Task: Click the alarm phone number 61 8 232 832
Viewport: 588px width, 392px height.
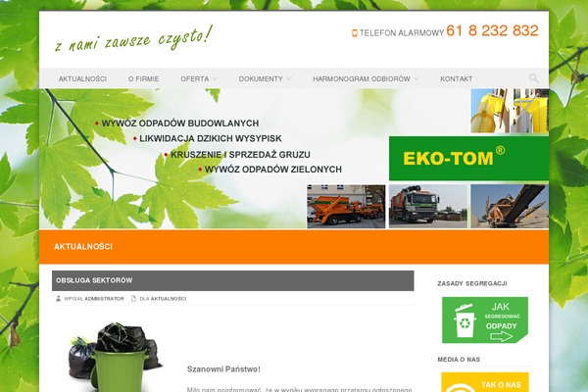Action: [492, 30]
